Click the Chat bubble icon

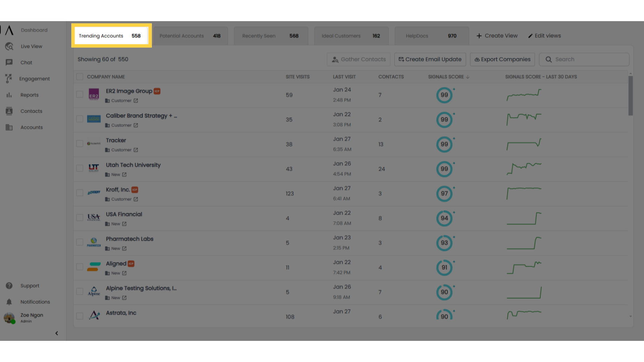click(9, 62)
